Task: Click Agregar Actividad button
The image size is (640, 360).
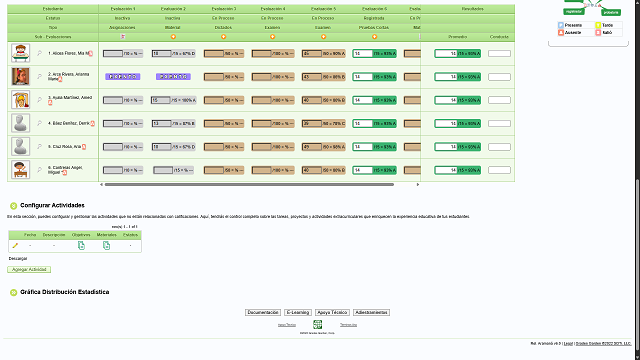Action: (29, 269)
